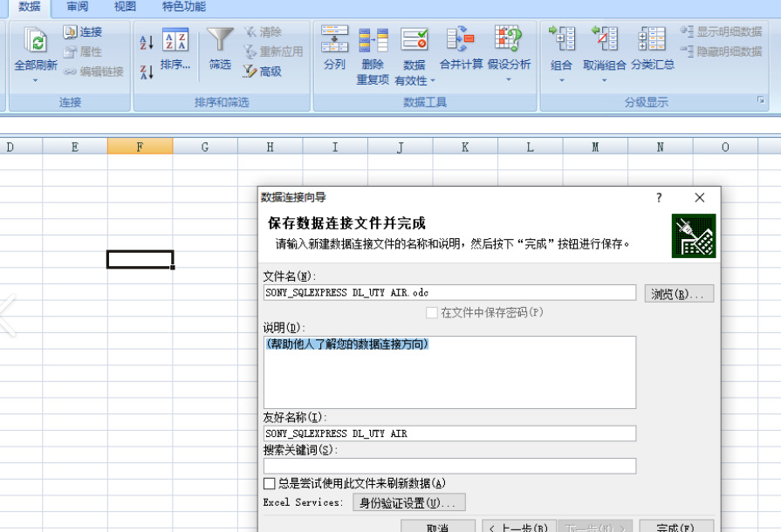Go back with Previous (上一步) button

coord(519,526)
